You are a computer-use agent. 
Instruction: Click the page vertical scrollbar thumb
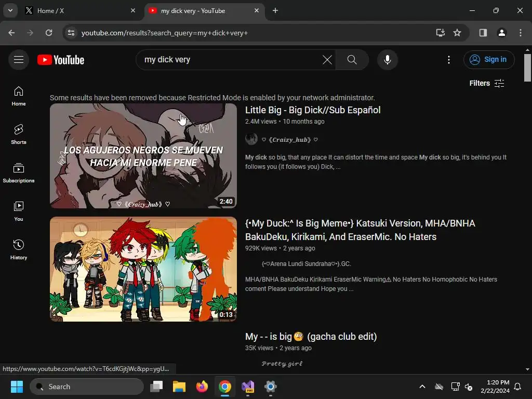point(527,68)
